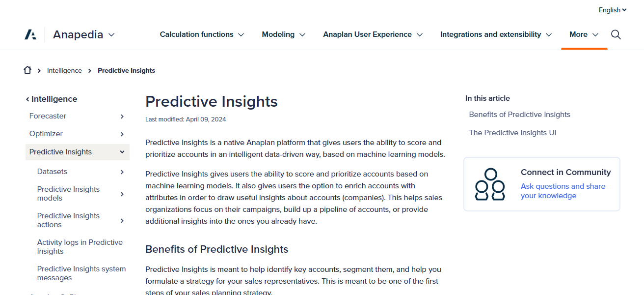Click the chevron next to Forecaster
644x295 pixels.
click(121, 116)
